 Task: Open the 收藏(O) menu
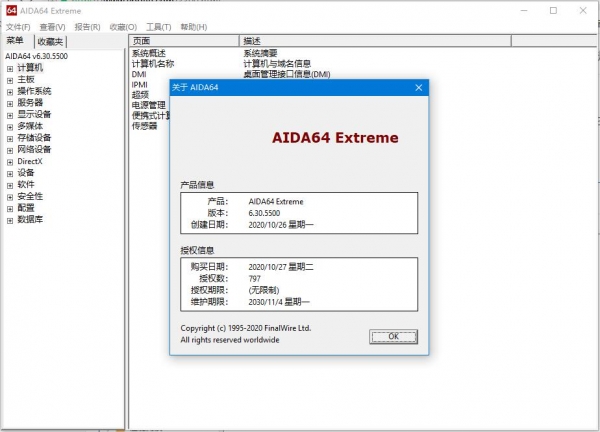123,27
